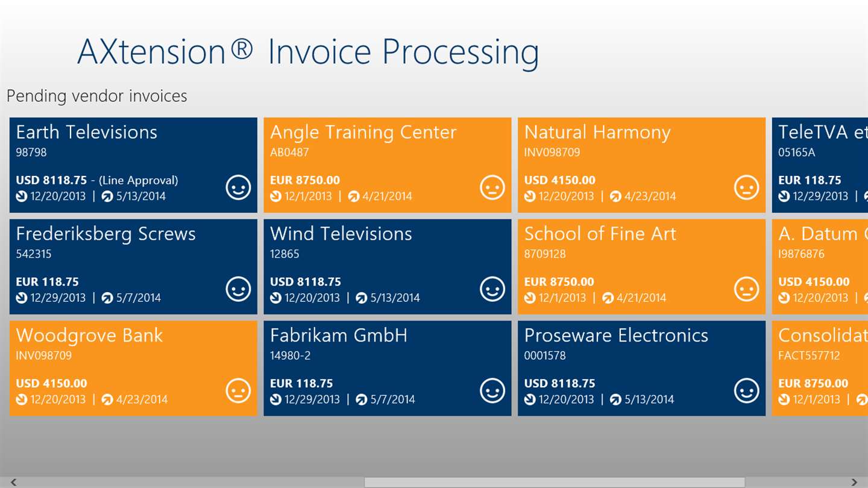868x488 pixels.
Task: Click the 'Pending vendor invoices' heading
Action: click(x=97, y=96)
